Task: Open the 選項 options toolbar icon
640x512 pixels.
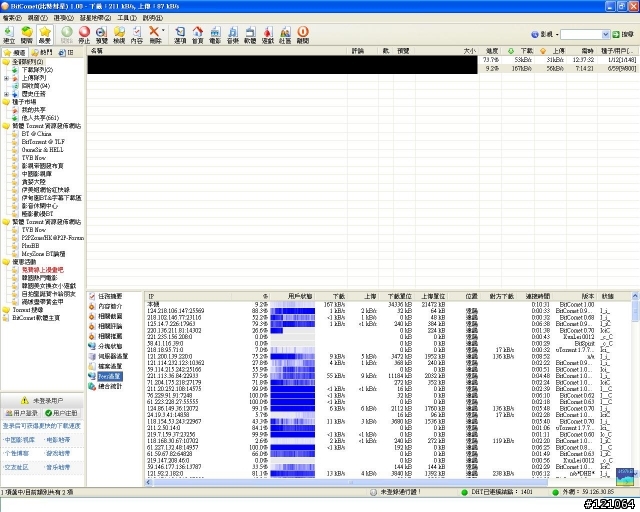Action: tap(180, 35)
